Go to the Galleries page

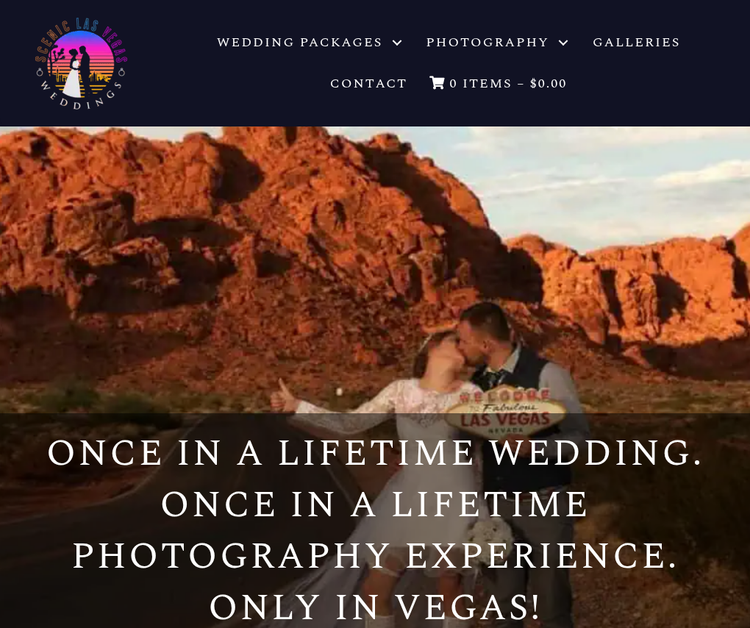click(x=636, y=42)
